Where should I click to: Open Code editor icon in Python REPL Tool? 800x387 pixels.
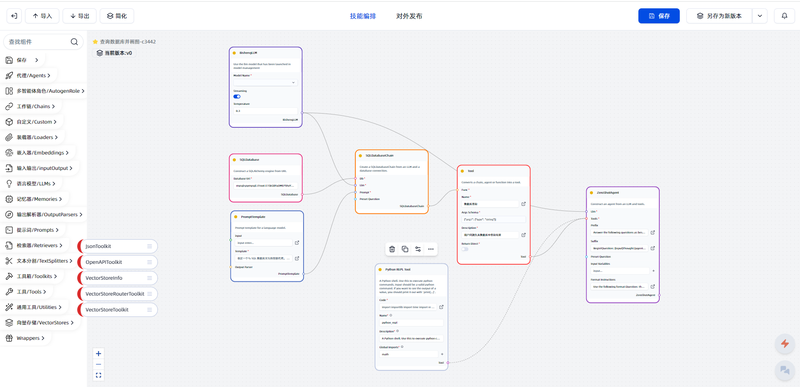tap(441, 307)
